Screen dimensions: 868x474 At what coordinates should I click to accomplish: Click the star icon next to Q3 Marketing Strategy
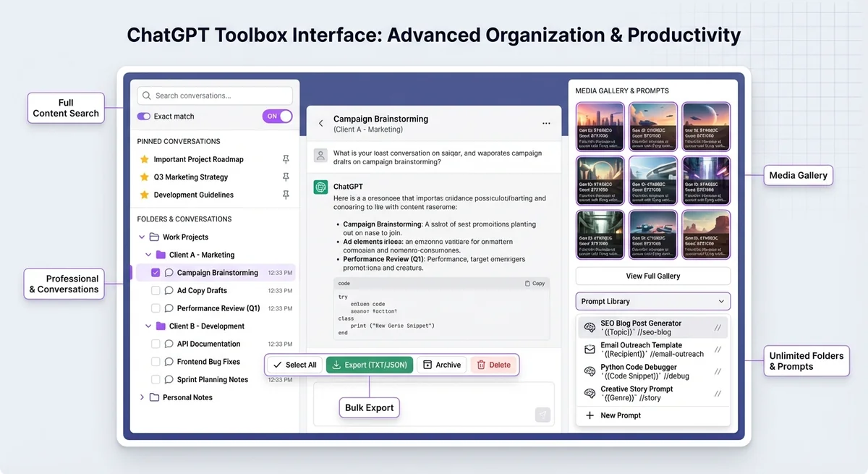143,177
